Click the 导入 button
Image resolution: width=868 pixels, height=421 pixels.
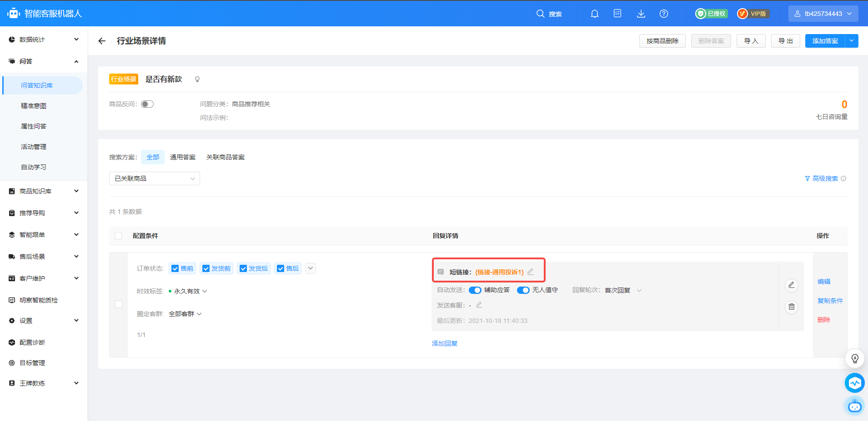pos(751,41)
